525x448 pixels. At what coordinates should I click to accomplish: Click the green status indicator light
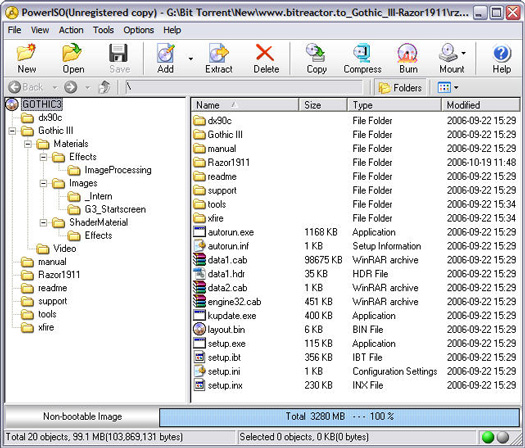(x=488, y=437)
